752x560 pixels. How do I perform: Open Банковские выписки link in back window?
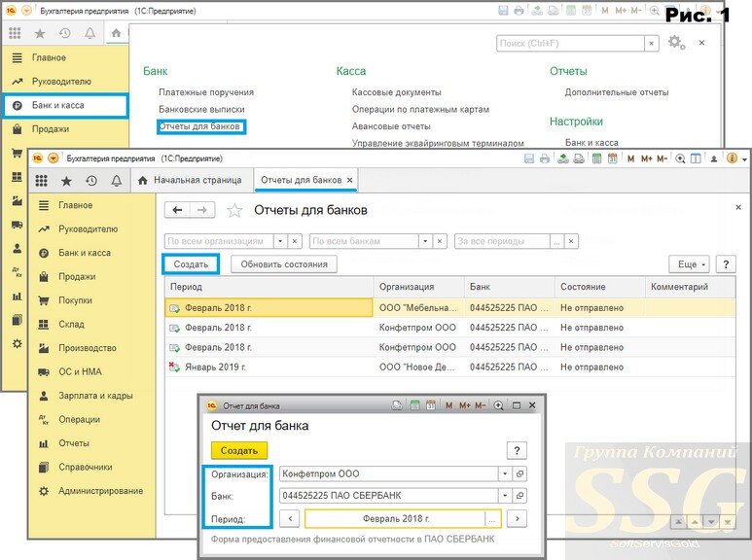(201, 109)
